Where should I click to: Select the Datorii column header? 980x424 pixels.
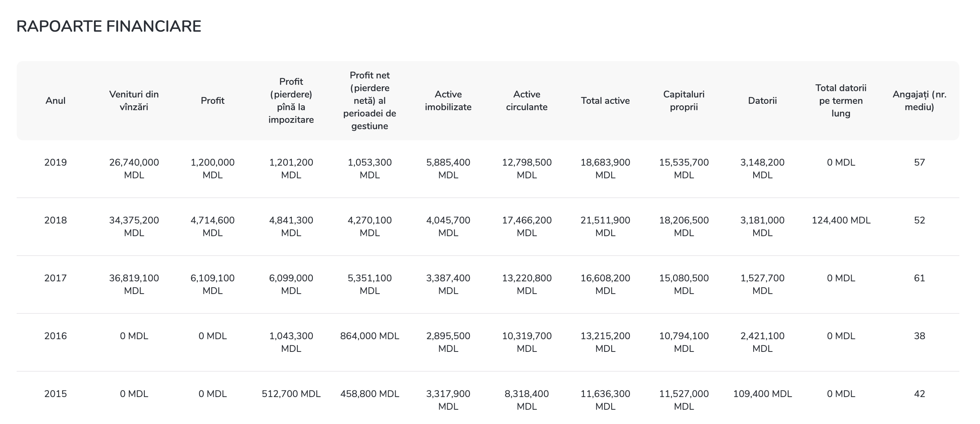762,101
